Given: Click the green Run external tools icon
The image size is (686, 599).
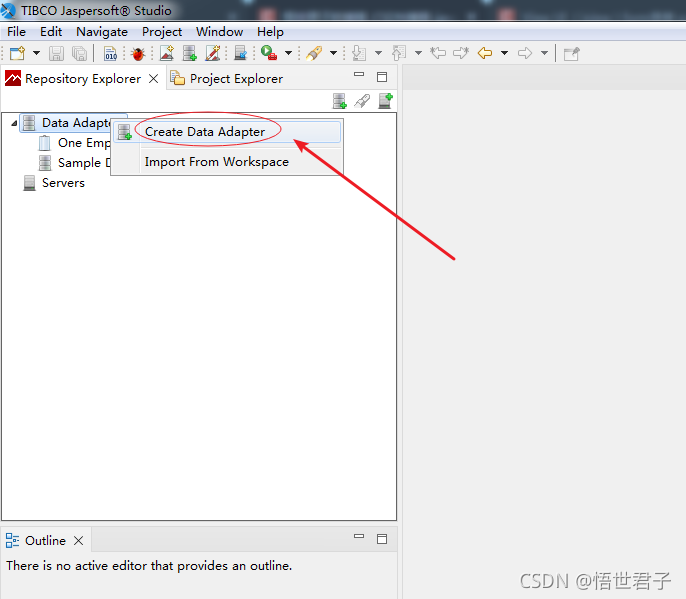Looking at the screenshot, I should tap(268, 53).
